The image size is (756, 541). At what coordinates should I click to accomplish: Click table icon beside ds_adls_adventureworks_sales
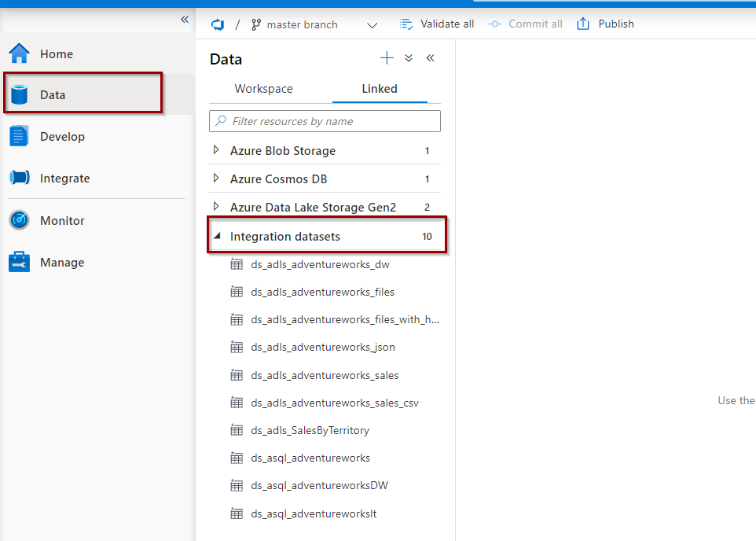pos(237,375)
